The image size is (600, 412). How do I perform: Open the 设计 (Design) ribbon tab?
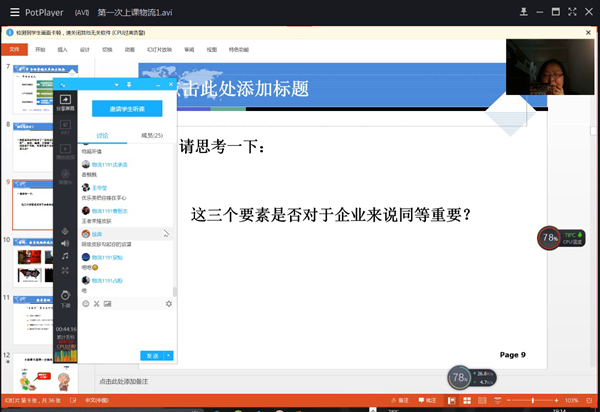coord(85,50)
